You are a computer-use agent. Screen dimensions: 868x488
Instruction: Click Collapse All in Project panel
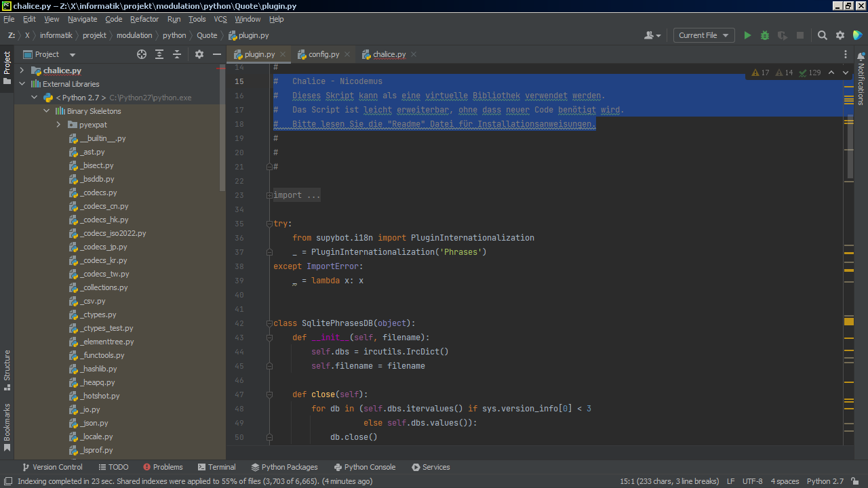pyautogui.click(x=177, y=54)
